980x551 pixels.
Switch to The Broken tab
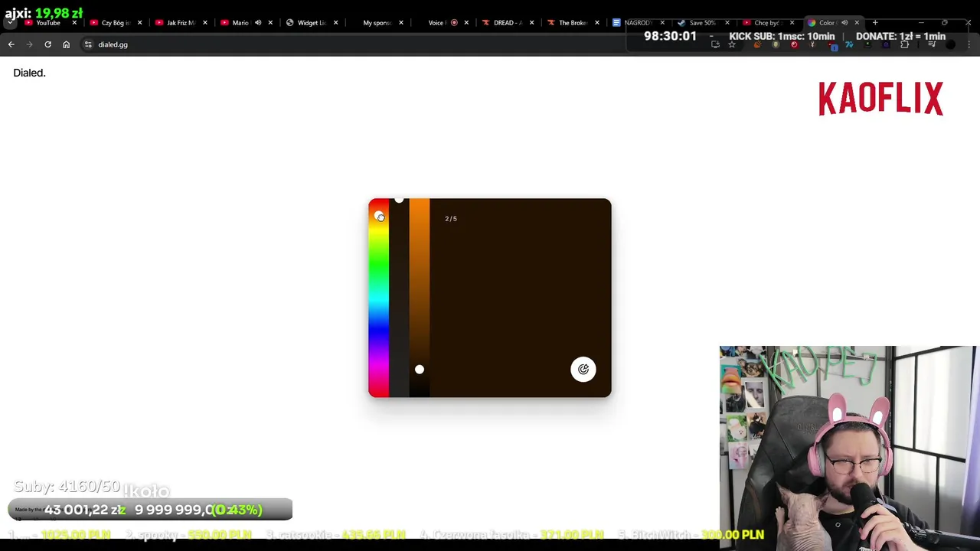[572, 23]
